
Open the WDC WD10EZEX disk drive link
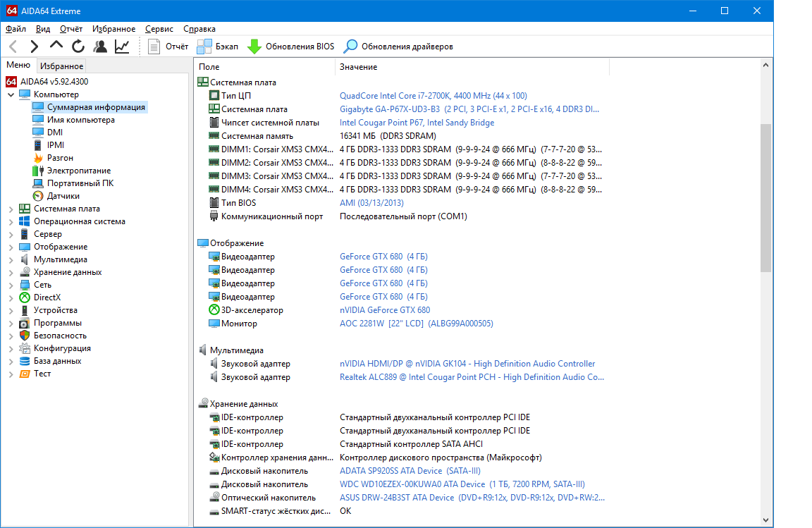(x=462, y=484)
